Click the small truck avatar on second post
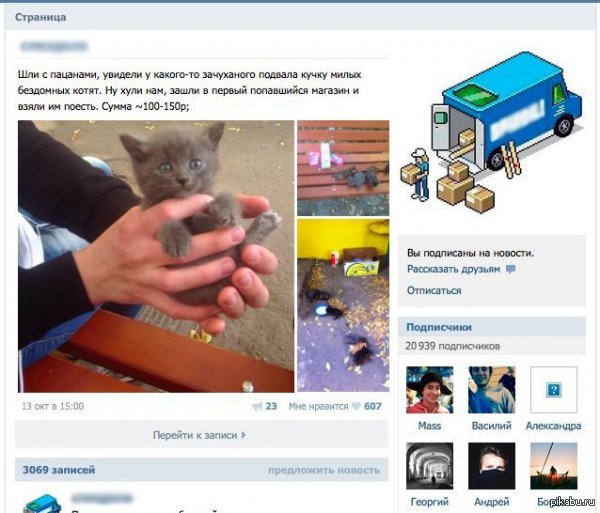Image resolution: width=600 pixels, height=513 pixels. [42, 503]
